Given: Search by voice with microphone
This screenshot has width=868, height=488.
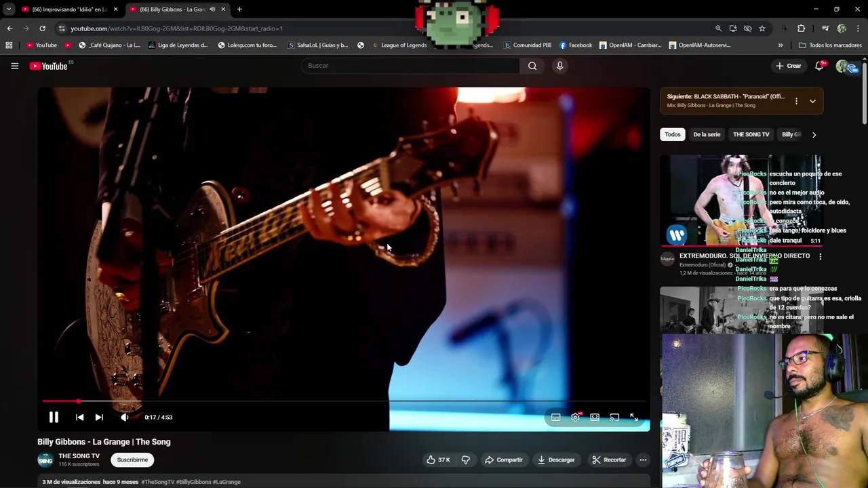Looking at the screenshot, I should click(x=559, y=66).
